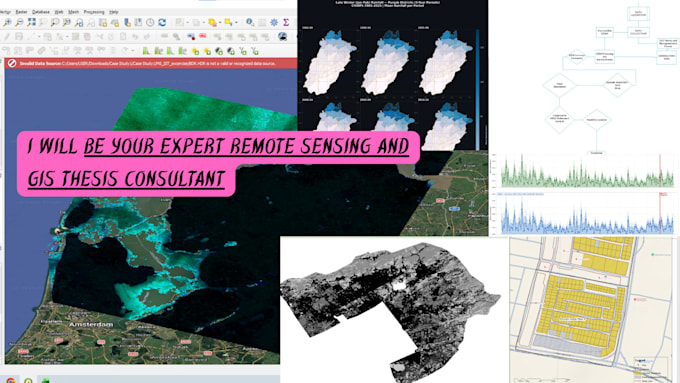Expand the dropdown arrow after first grayed selection icon
The height and width of the screenshot is (383, 680).
[x=187, y=23]
